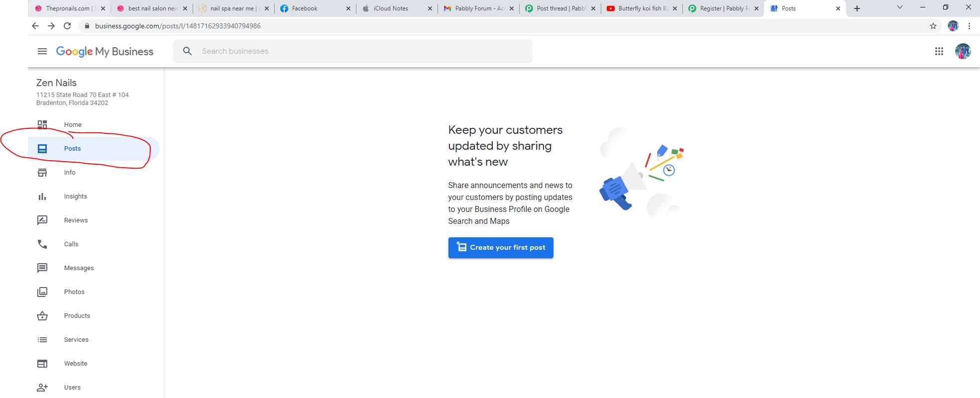980x398 pixels.
Task: Go forward in browser history
Action: pos(51,26)
